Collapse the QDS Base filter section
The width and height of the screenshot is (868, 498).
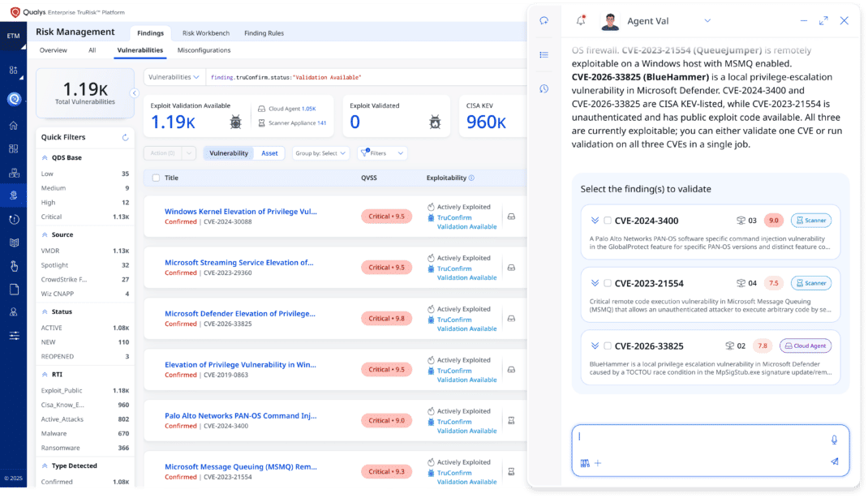[45, 157]
